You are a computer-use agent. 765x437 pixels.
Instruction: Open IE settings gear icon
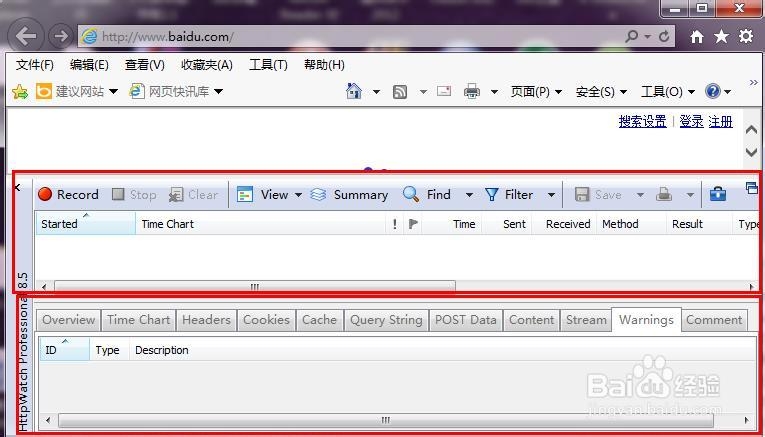coord(745,36)
